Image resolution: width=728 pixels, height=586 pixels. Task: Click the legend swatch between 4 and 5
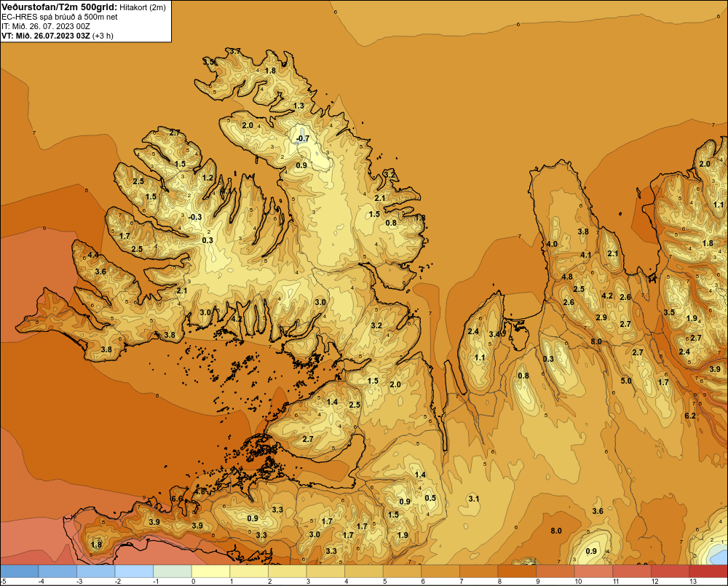point(363,571)
